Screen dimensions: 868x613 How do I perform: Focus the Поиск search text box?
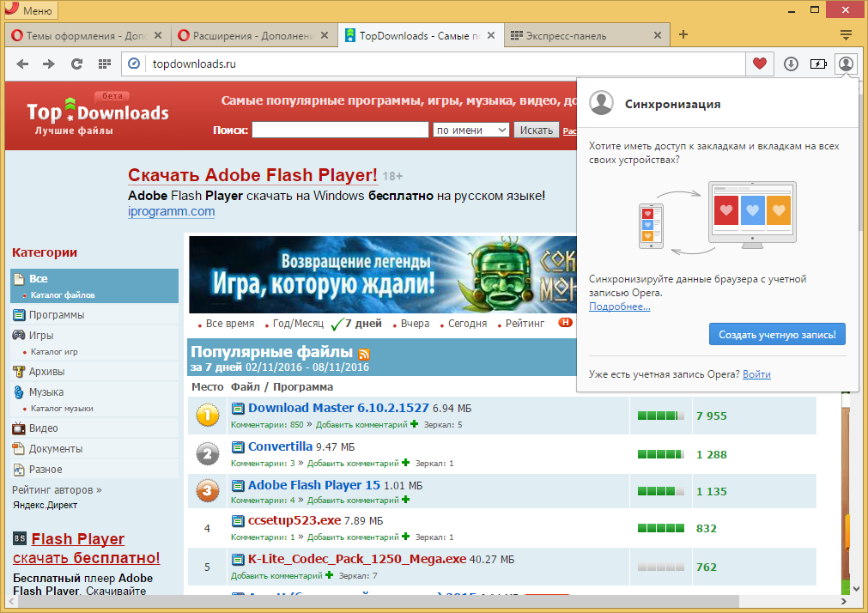pos(340,130)
